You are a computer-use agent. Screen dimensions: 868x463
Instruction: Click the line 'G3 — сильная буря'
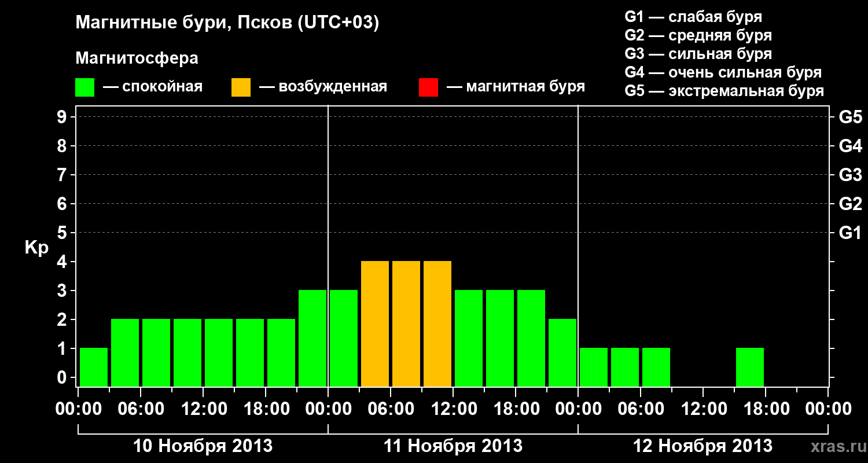pyautogui.click(x=698, y=54)
